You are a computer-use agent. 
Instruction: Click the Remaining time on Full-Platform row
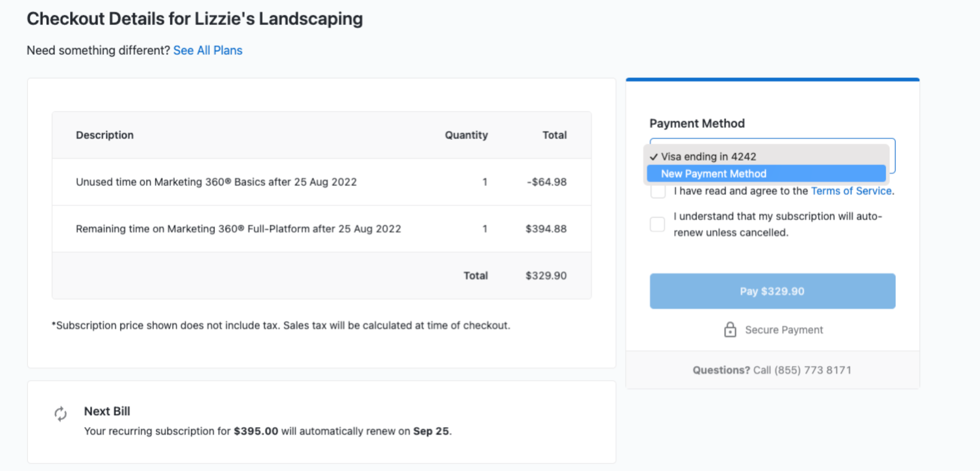[238, 229]
